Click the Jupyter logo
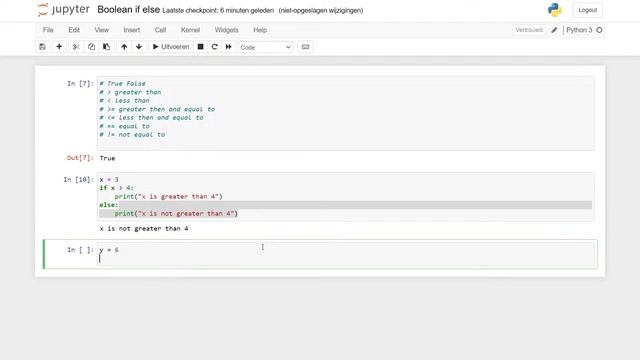 tap(63, 10)
